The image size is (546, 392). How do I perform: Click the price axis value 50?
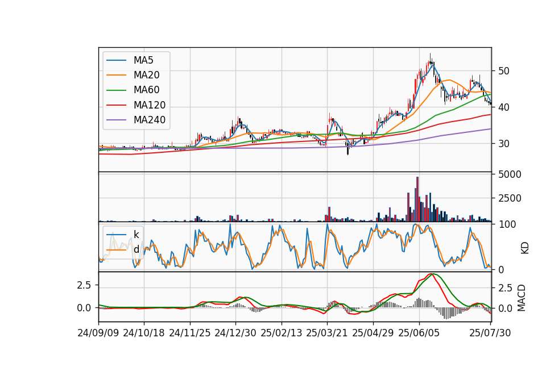(504, 71)
